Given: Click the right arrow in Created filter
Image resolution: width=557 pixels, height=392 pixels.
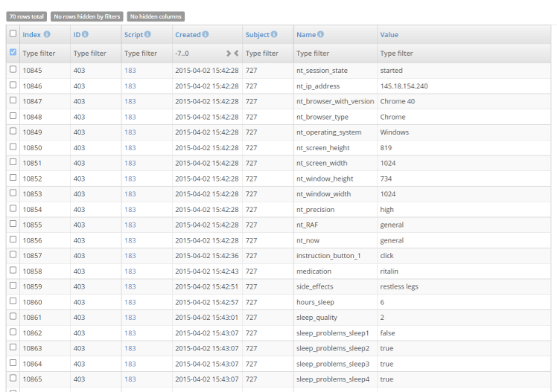Looking at the screenshot, I should pos(229,54).
